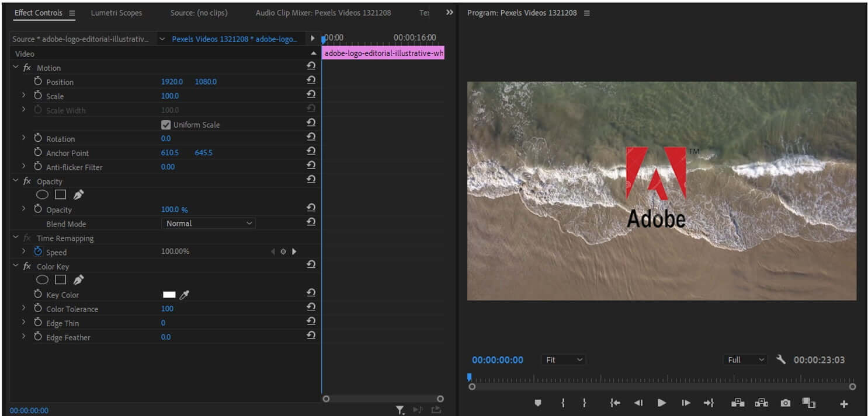
Task: Switch to the Lumetri Scopes tab
Action: pos(116,12)
